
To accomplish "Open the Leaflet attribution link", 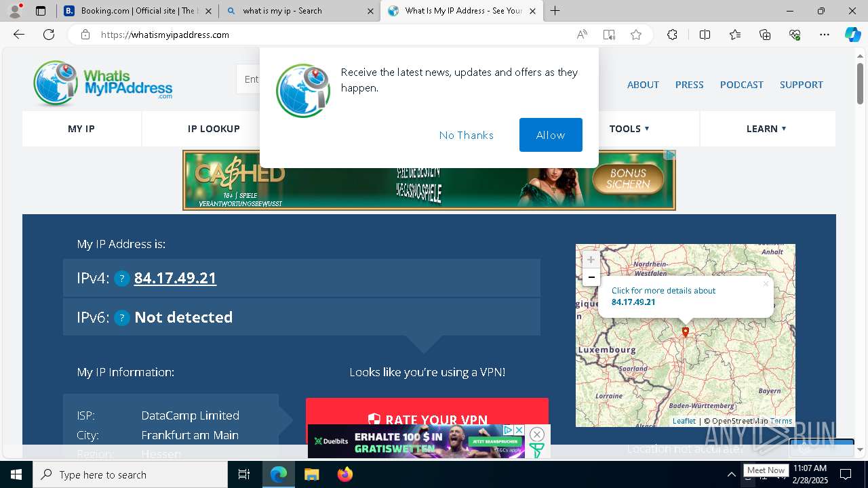I will point(684,421).
